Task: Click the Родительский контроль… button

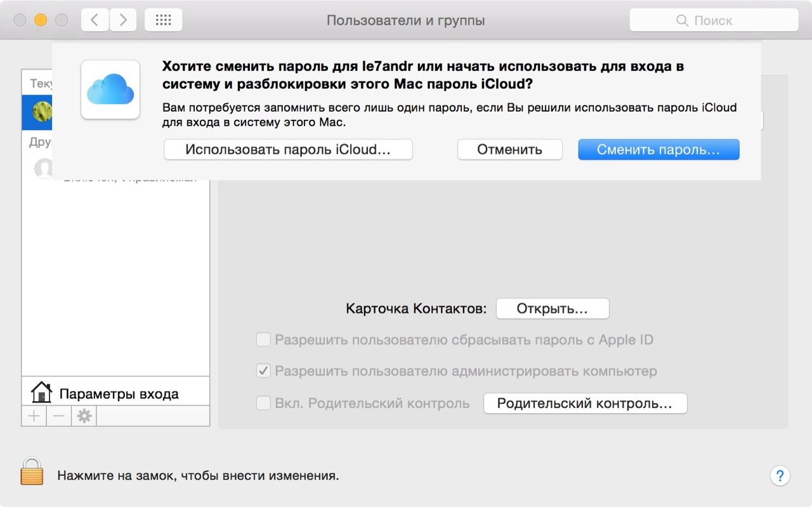Action: (x=585, y=404)
